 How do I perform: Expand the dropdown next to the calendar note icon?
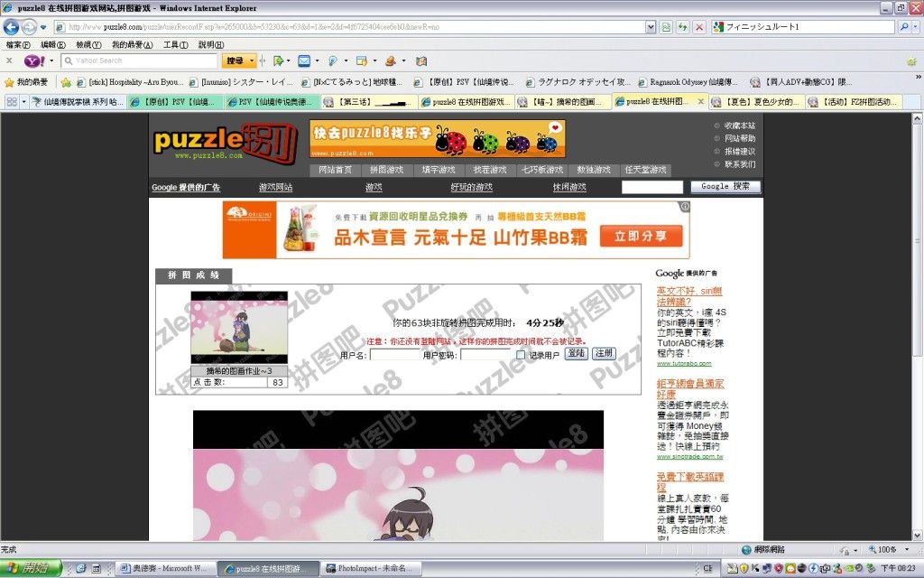point(374,61)
